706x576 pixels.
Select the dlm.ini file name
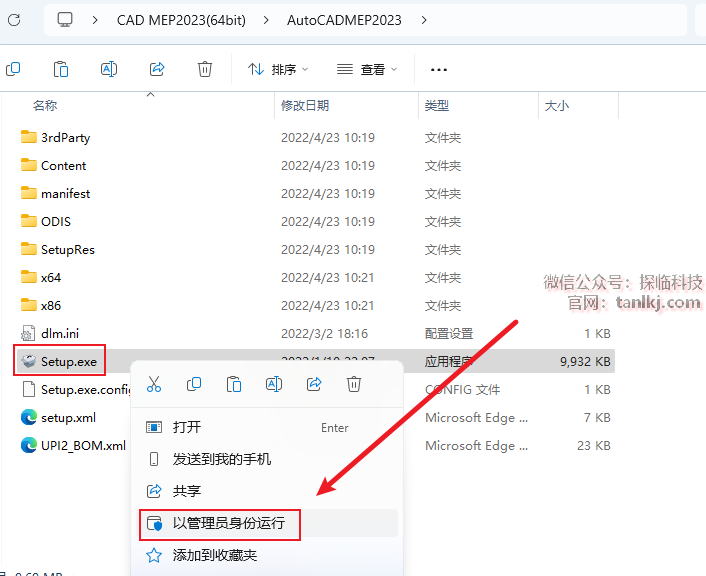click(59, 333)
